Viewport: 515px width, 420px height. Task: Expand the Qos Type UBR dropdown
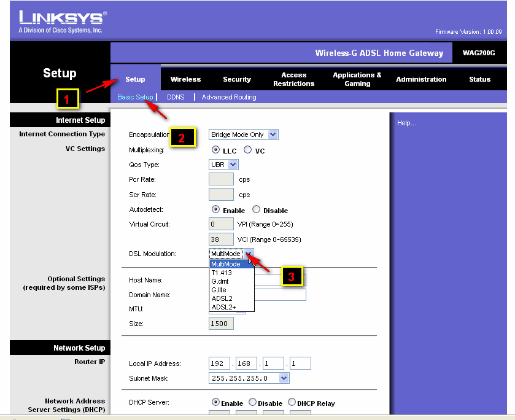pos(223,165)
